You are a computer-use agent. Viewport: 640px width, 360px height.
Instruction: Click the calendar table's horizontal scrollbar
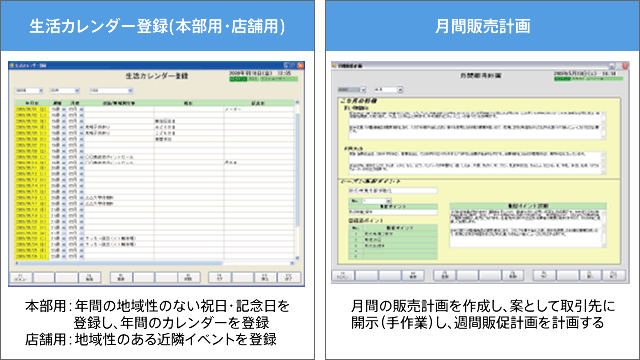click(x=155, y=263)
